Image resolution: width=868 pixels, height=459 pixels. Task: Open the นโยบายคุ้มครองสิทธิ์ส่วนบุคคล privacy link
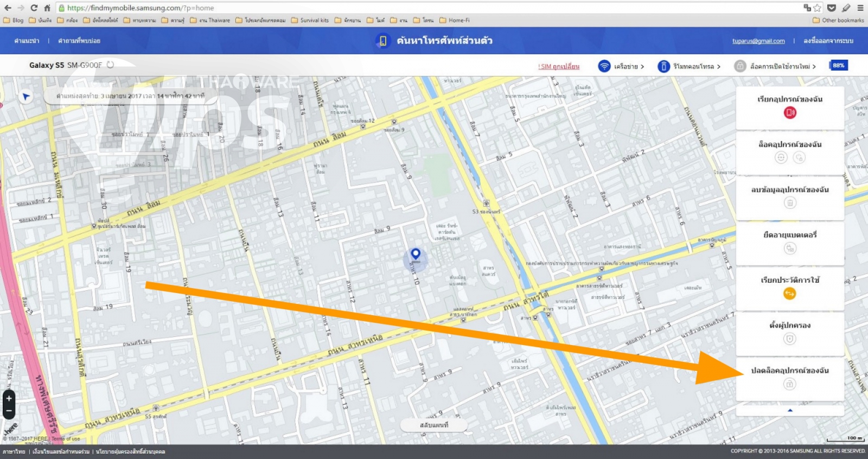(131, 451)
